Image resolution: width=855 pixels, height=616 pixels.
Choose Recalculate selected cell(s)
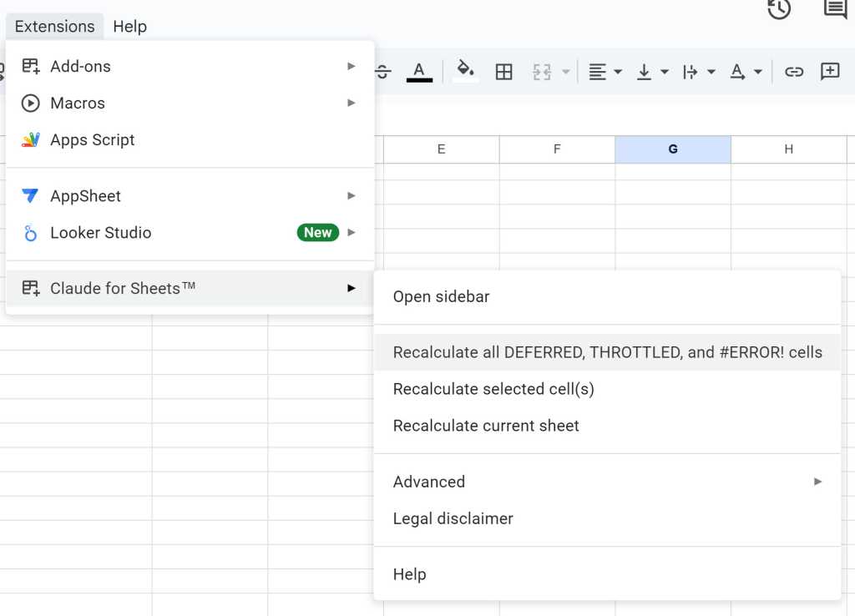click(x=607, y=389)
